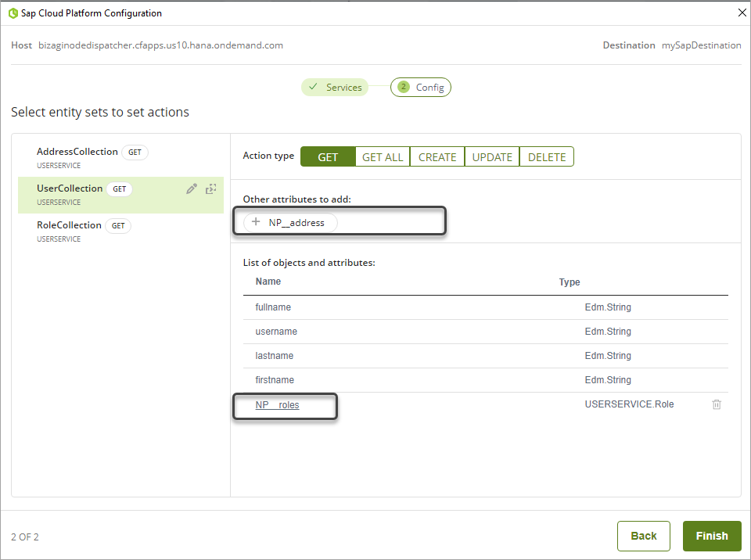This screenshot has width=751, height=560.
Task: Click the username attribute name
Action: coord(276,332)
